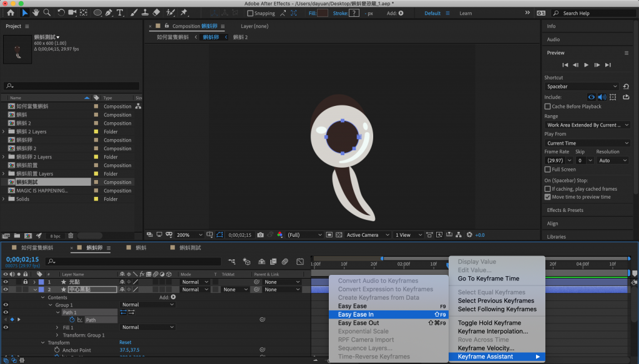Click the Fill color swatch
The height and width of the screenshot is (364, 639).
(323, 13)
